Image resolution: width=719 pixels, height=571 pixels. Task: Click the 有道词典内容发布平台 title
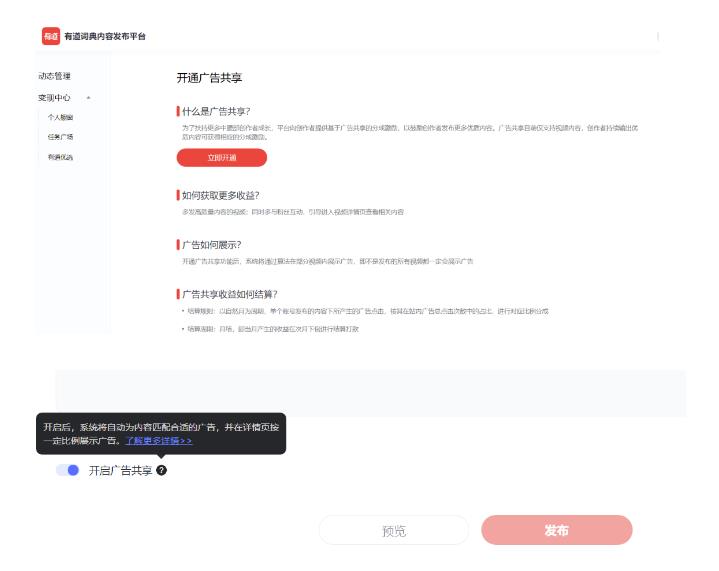click(x=105, y=36)
